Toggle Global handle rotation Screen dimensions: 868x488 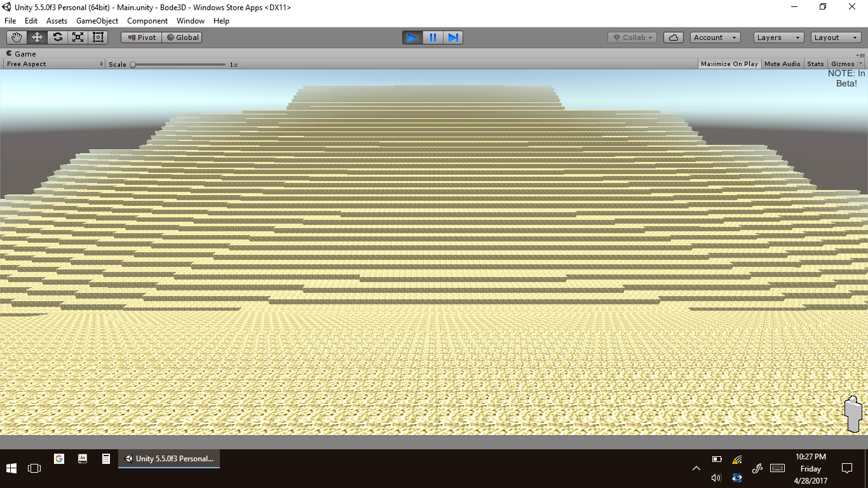point(182,37)
